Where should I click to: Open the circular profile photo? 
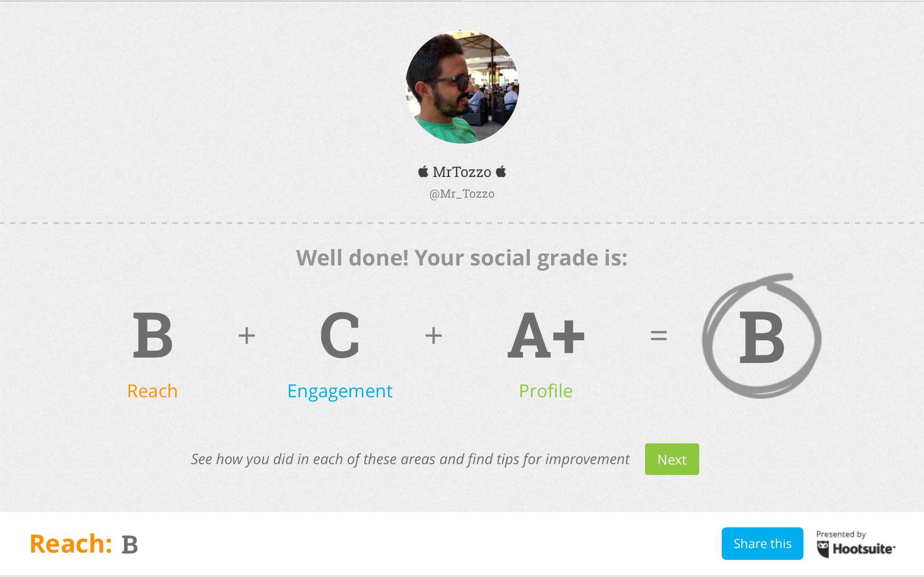(x=462, y=87)
